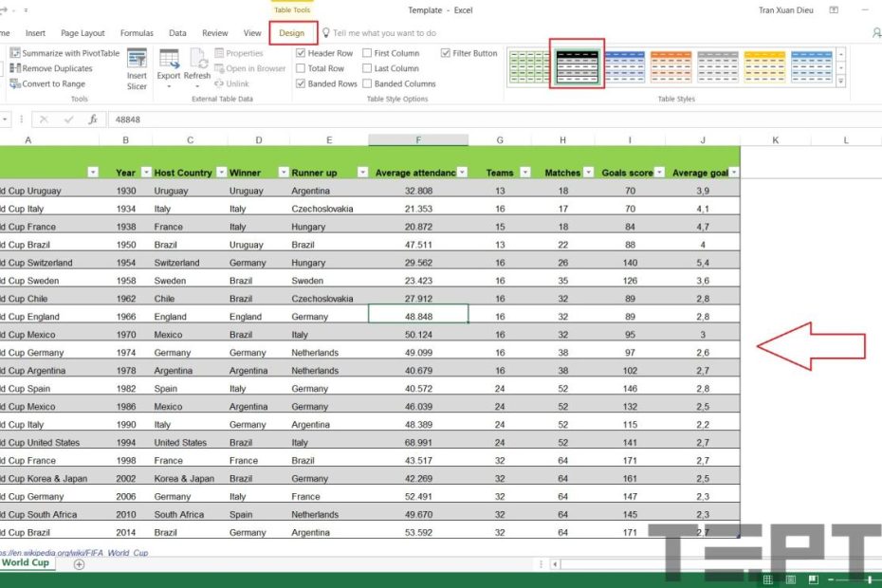The image size is (882, 588).
Task: Open the Review tab
Action: click(x=215, y=33)
